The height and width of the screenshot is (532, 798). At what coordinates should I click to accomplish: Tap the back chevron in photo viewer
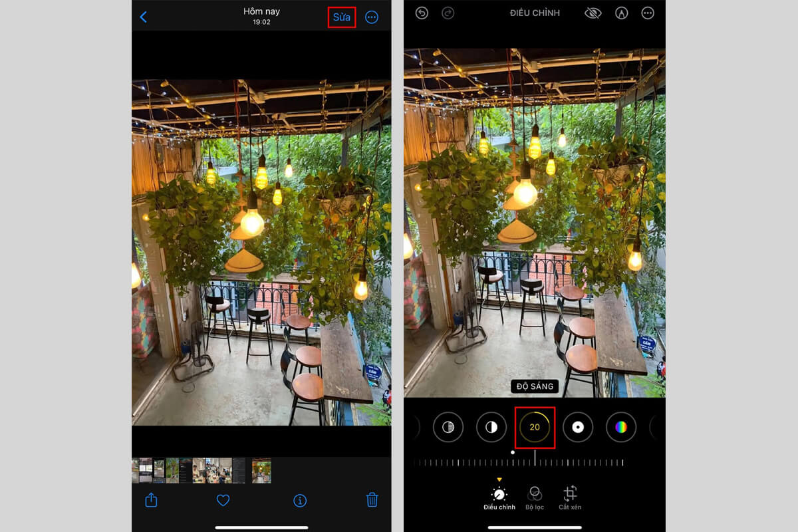[143, 17]
